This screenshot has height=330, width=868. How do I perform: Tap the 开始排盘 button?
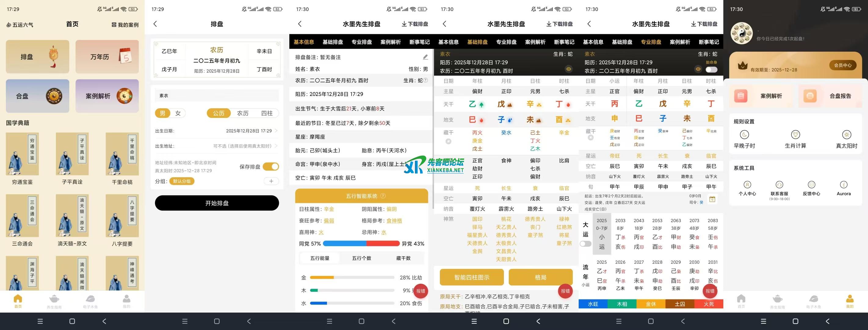coord(217,203)
